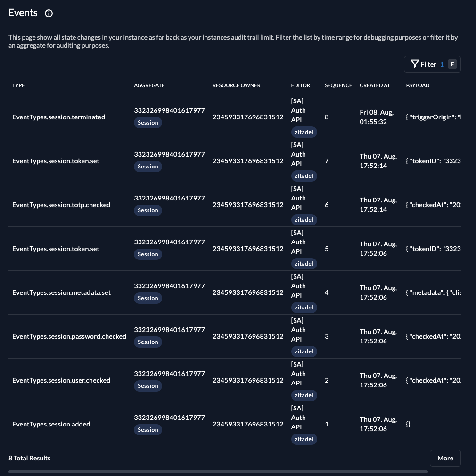476x476 pixels.
Task: Click zitadel badge in session.metadata.set row
Action: click(304, 307)
